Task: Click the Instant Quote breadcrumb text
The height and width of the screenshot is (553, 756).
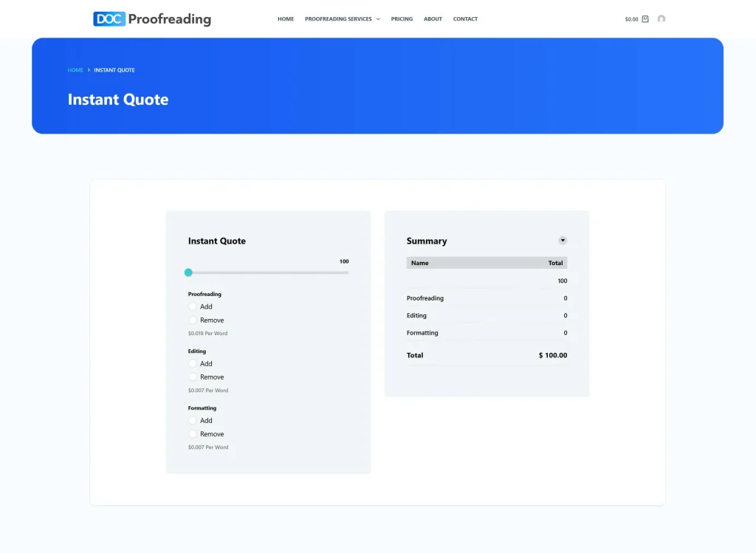Action: (114, 70)
